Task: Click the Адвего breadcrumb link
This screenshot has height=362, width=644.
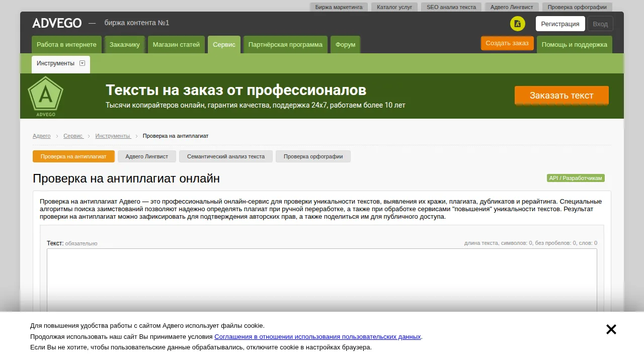Action: [x=42, y=136]
